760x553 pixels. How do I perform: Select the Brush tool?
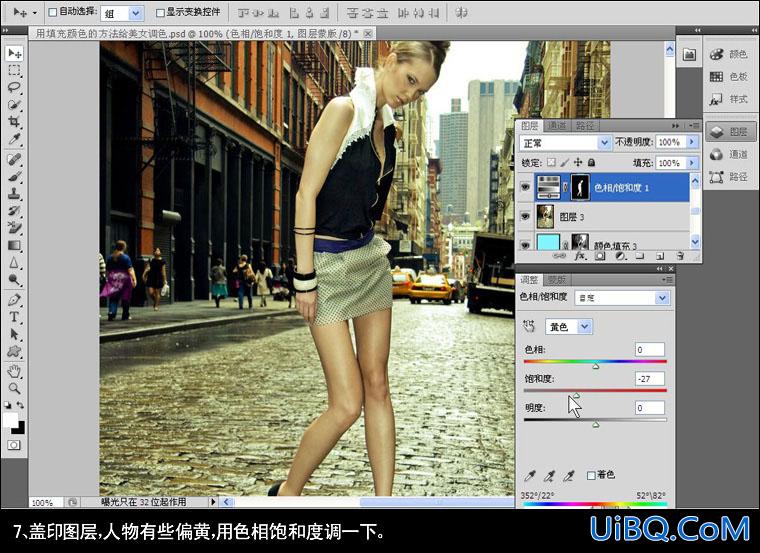[15, 176]
